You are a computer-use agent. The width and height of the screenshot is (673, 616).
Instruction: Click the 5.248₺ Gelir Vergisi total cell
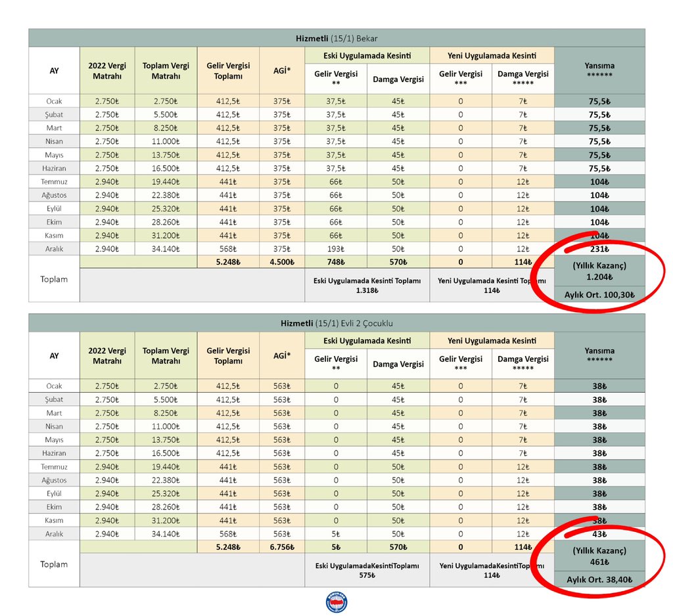click(228, 261)
